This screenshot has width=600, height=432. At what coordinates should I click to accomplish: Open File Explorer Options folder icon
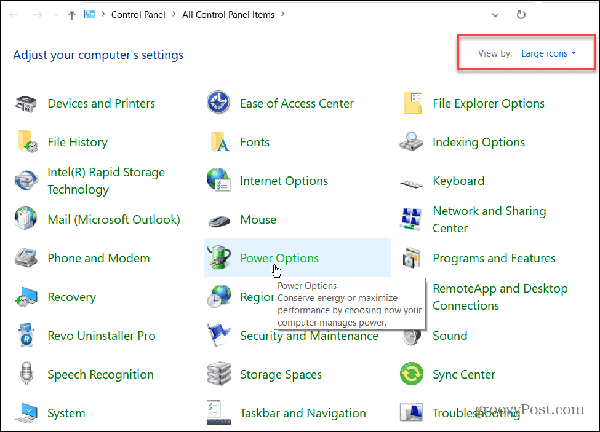pos(412,103)
